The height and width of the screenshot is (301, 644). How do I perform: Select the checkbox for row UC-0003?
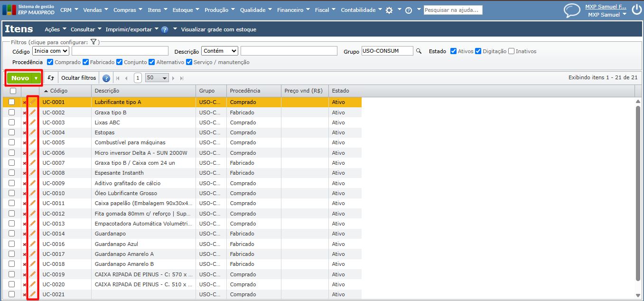12,122
